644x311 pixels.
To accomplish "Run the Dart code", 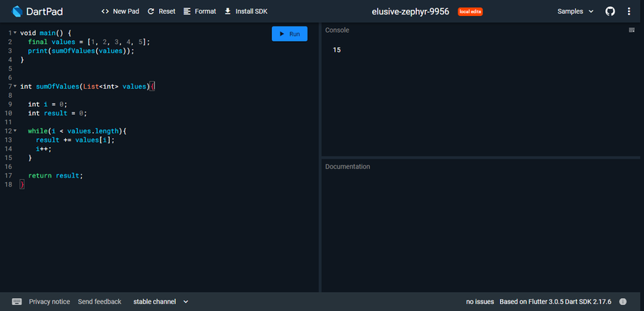I will click(x=289, y=34).
